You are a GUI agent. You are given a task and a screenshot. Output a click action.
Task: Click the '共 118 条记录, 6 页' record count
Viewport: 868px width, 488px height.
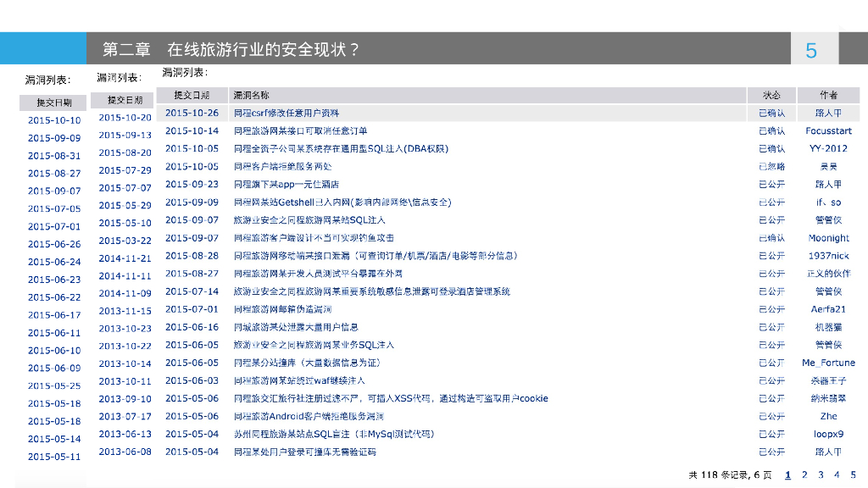(730, 474)
